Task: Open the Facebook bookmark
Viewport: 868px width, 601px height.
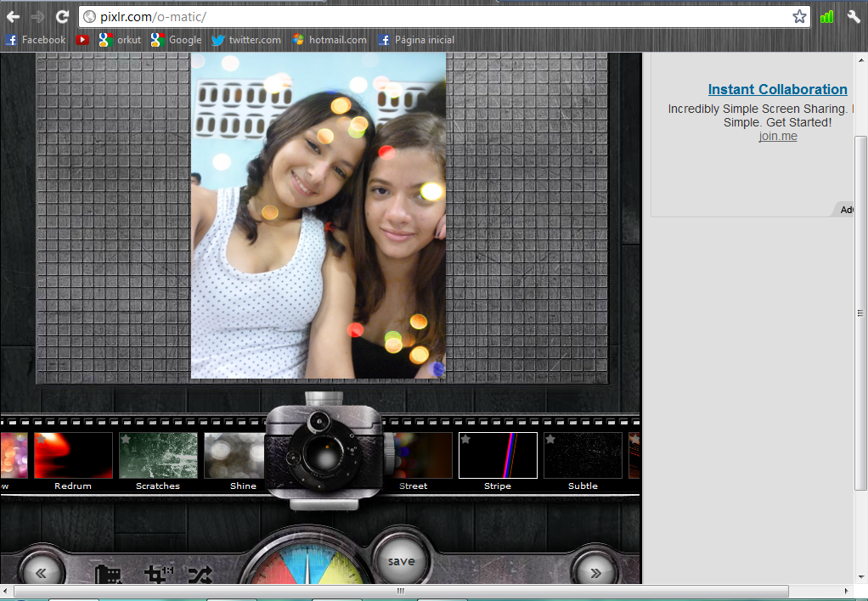Action: coord(36,40)
